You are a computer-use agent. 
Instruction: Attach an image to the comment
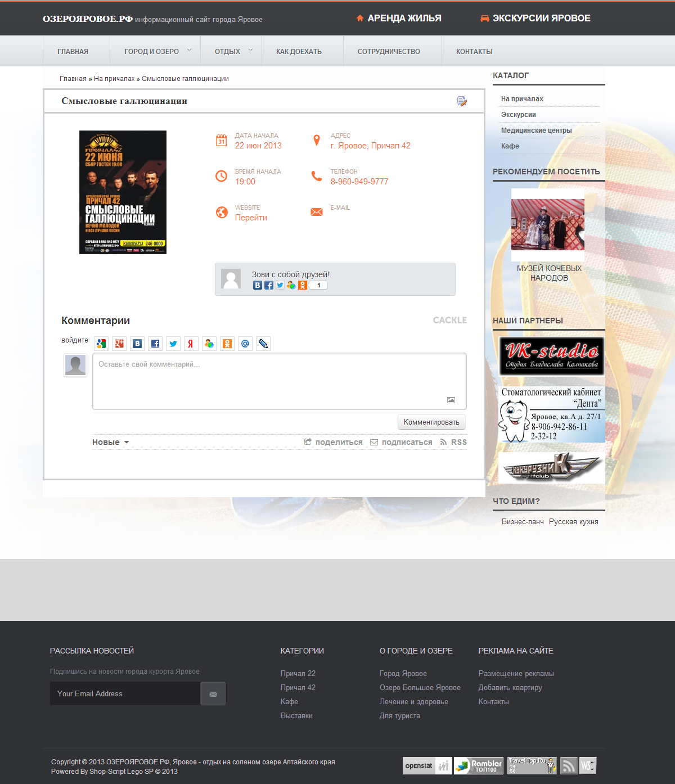pyautogui.click(x=451, y=400)
